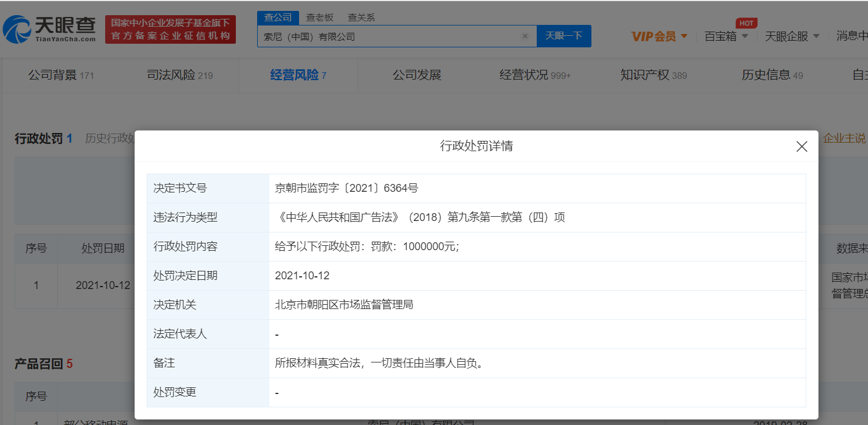The image size is (868, 425).
Task: Click the 违法行为类型 label
Action: click(x=185, y=217)
